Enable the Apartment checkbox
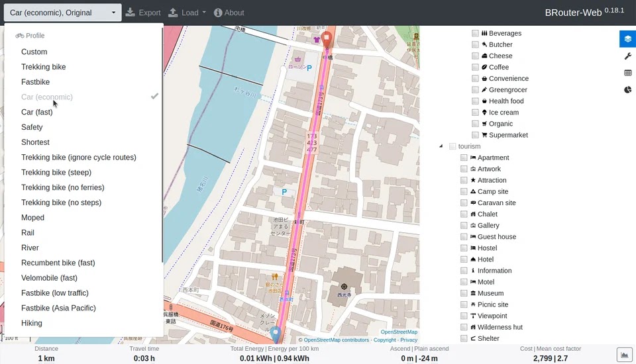The image size is (636, 364). tap(464, 158)
